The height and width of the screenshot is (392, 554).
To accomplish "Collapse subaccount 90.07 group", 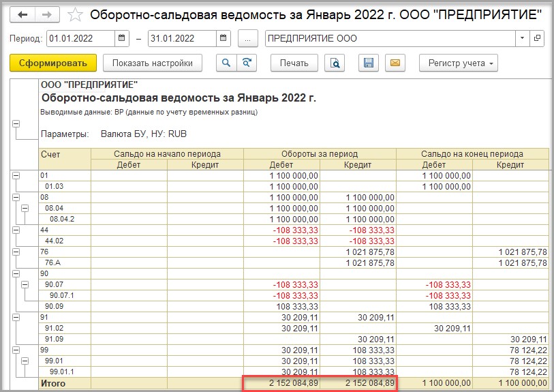I will pos(25,285).
